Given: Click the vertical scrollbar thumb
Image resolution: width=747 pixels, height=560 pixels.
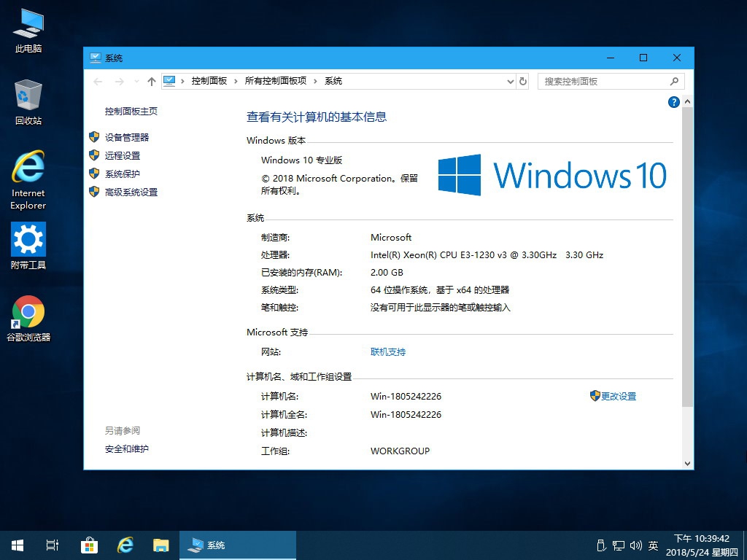Looking at the screenshot, I should click(x=687, y=257).
